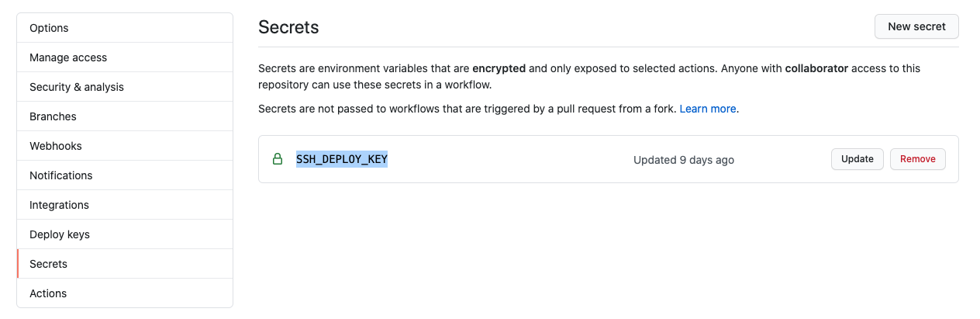Click the Updated 9 days ago text

coord(683,160)
